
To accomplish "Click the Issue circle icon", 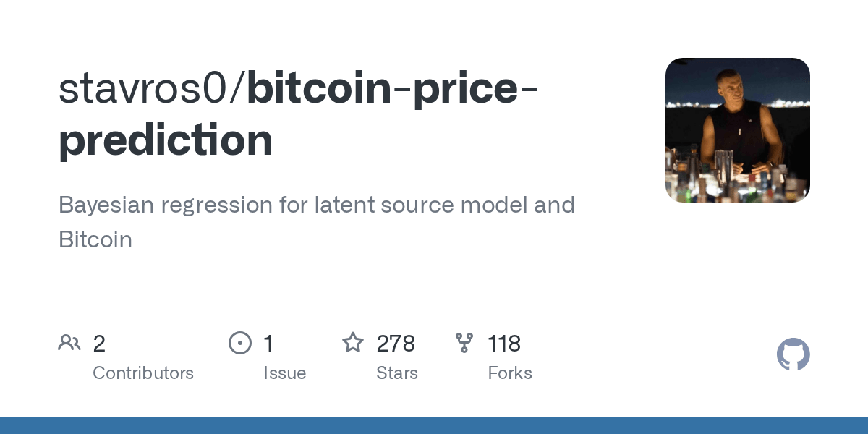I will click(x=239, y=343).
